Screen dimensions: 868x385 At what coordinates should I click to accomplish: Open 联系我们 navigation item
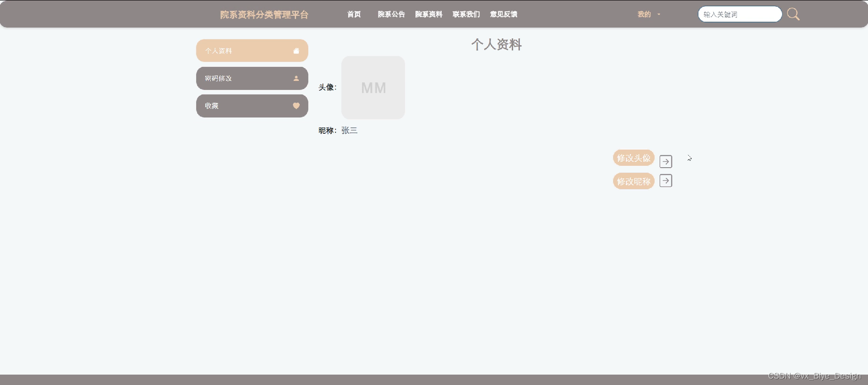pyautogui.click(x=466, y=14)
